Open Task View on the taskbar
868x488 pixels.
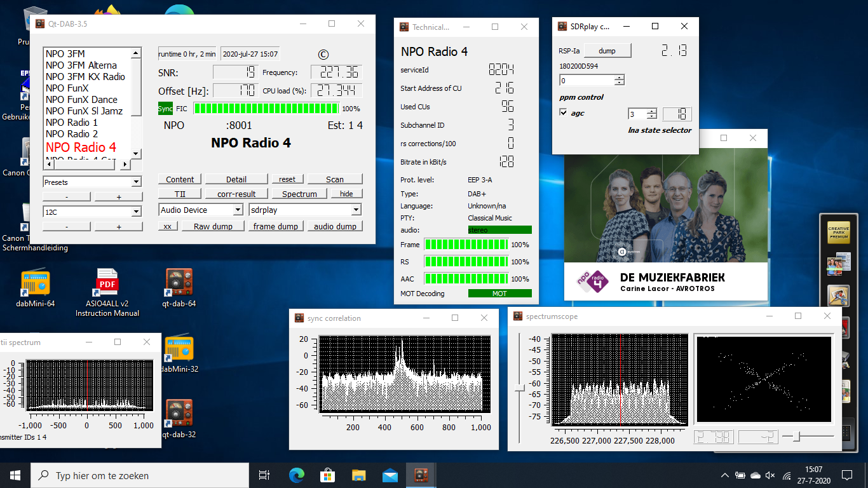(264, 475)
